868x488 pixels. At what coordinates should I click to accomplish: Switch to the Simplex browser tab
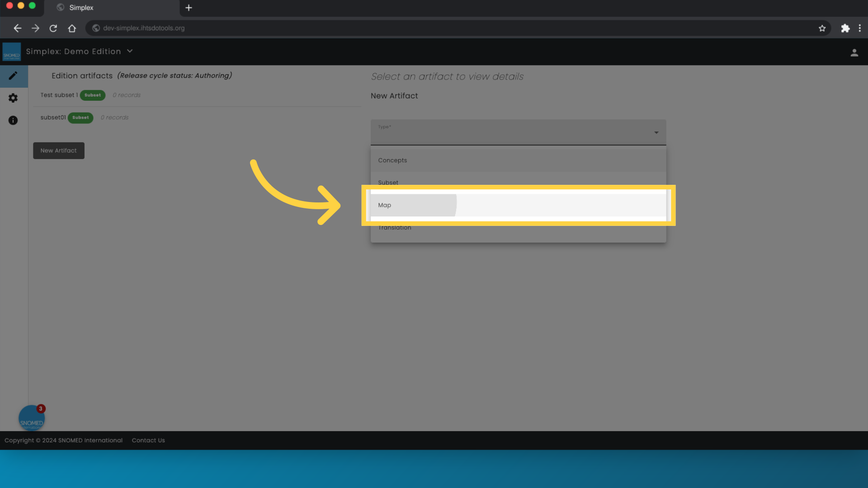click(112, 8)
